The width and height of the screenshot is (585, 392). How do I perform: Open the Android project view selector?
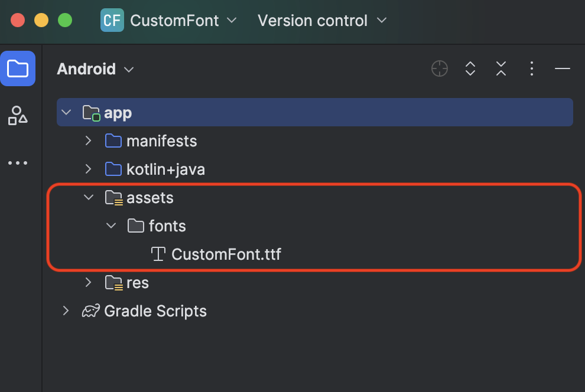point(95,69)
